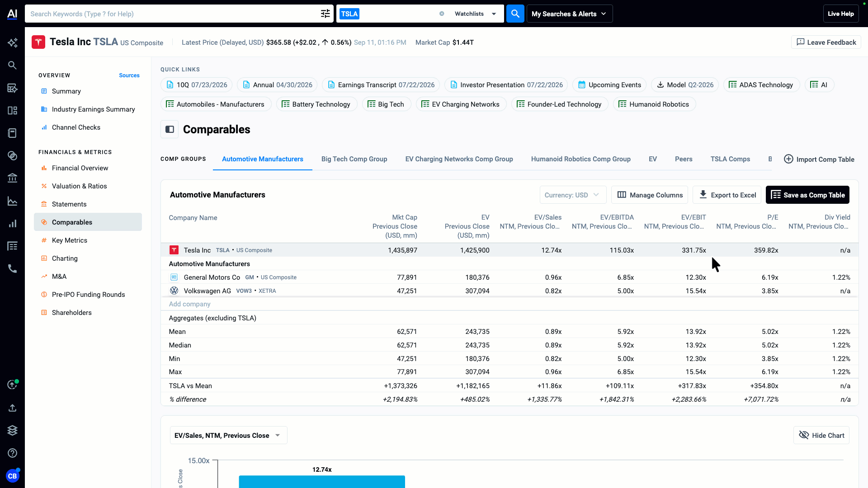Open Upcoming Events quick link
The width and height of the screenshot is (868, 488).
click(x=609, y=85)
